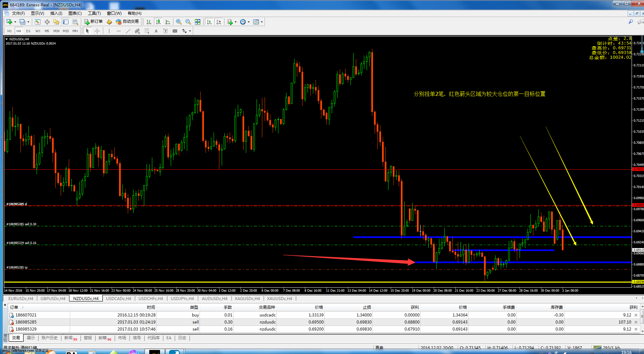644x354 pixels.
Task: Switch chart to line chart icon
Action: click(x=168, y=22)
